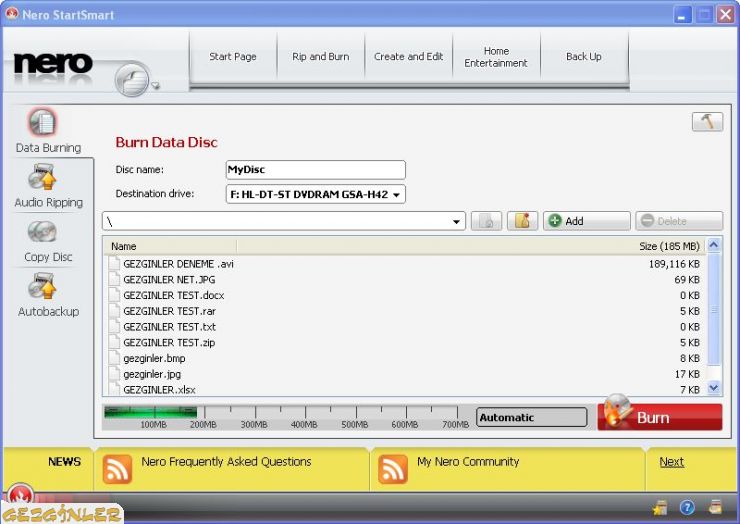
Task: Click the up-one-folder button
Action: pos(486,221)
